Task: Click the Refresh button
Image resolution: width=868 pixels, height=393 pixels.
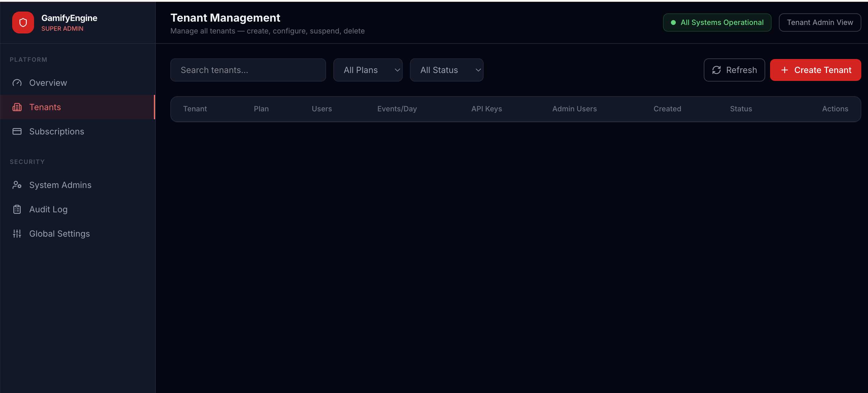Action: coord(734,70)
